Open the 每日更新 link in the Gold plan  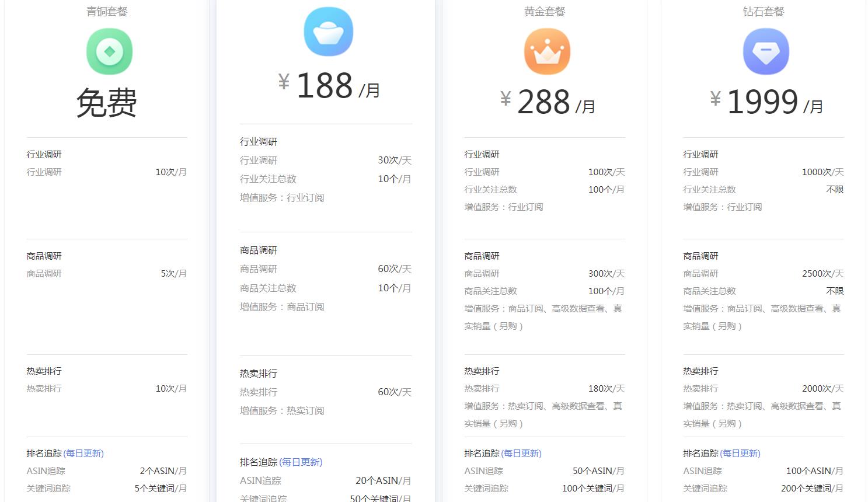(521, 454)
